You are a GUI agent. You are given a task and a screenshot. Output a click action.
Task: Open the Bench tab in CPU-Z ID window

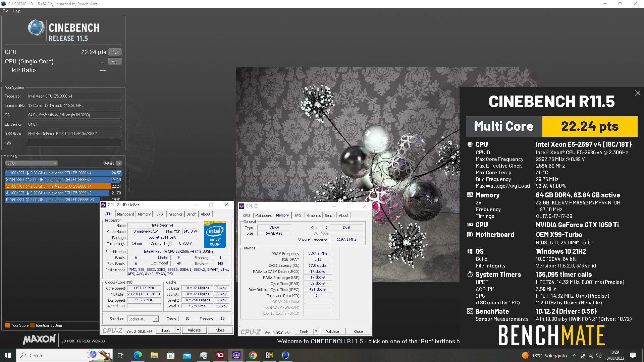tap(192, 214)
